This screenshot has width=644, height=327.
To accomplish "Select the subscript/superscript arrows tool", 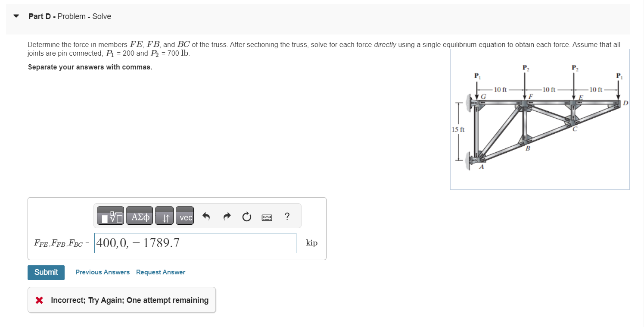I will tap(164, 216).
